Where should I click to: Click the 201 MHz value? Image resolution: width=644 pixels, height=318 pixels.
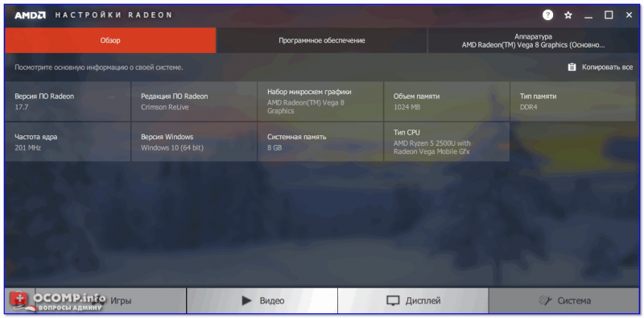[x=28, y=147]
